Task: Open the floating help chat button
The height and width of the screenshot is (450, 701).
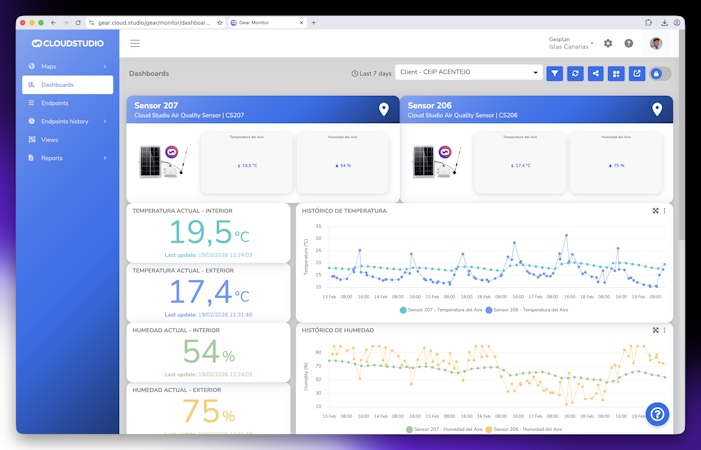Action: [657, 414]
